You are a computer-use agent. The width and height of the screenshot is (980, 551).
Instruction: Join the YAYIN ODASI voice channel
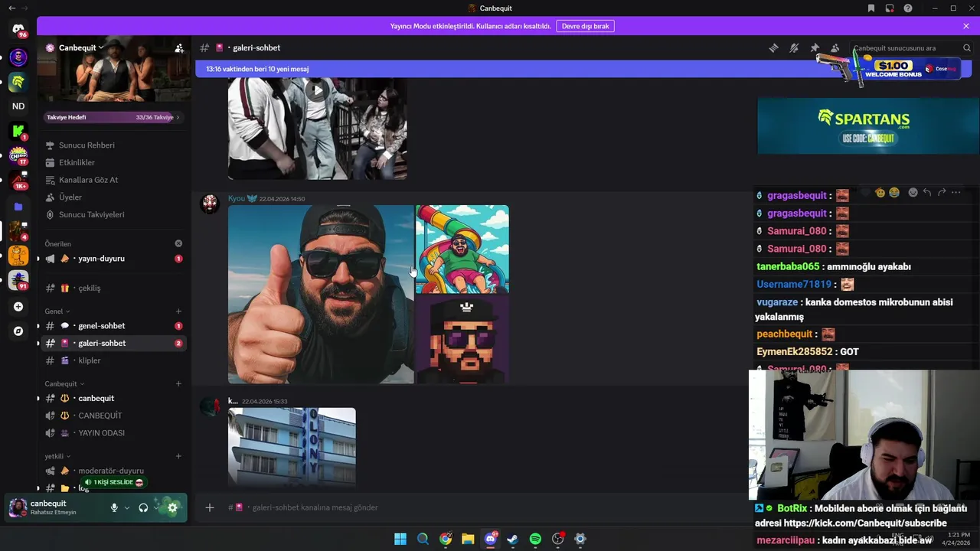point(113,433)
